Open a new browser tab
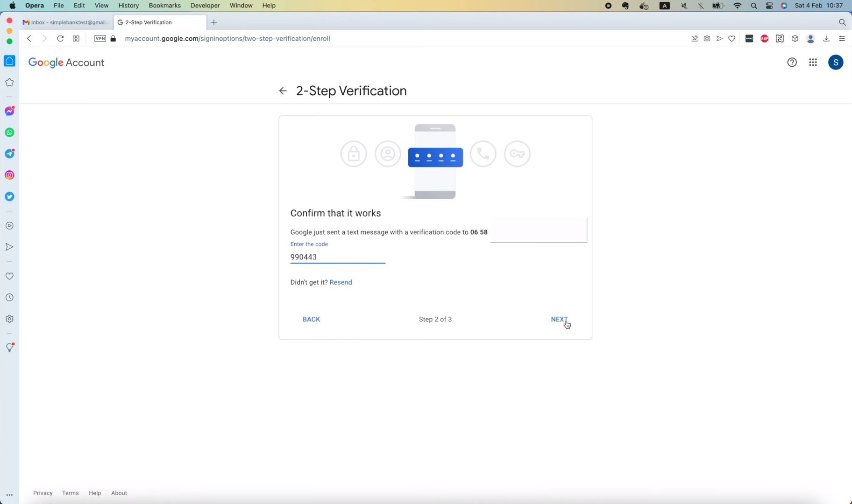 [214, 22]
